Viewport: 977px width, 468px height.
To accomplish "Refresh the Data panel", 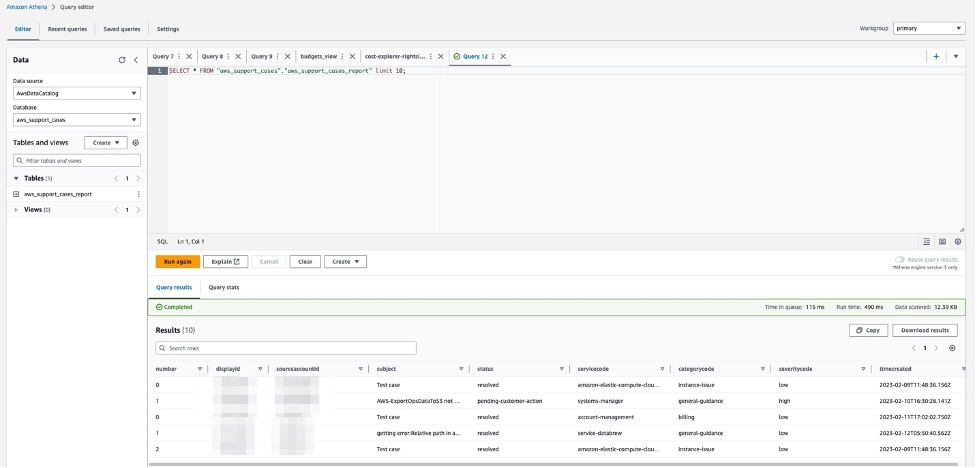I will pos(122,60).
